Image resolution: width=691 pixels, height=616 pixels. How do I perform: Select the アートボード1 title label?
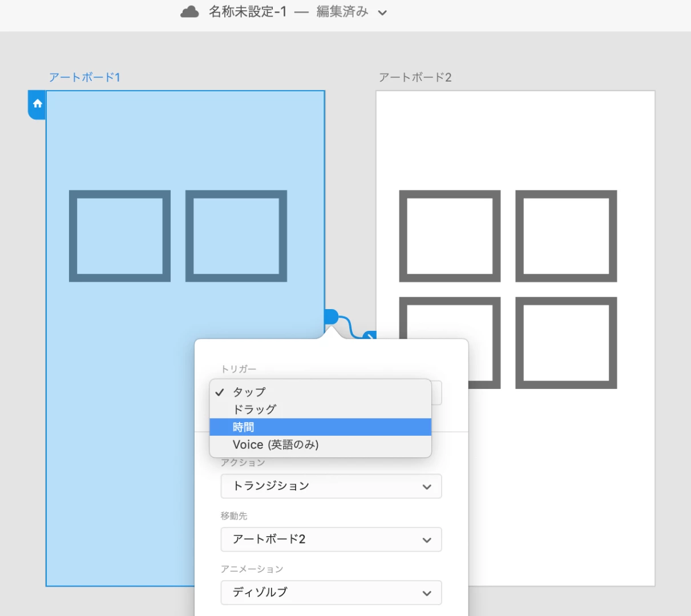[x=84, y=78]
